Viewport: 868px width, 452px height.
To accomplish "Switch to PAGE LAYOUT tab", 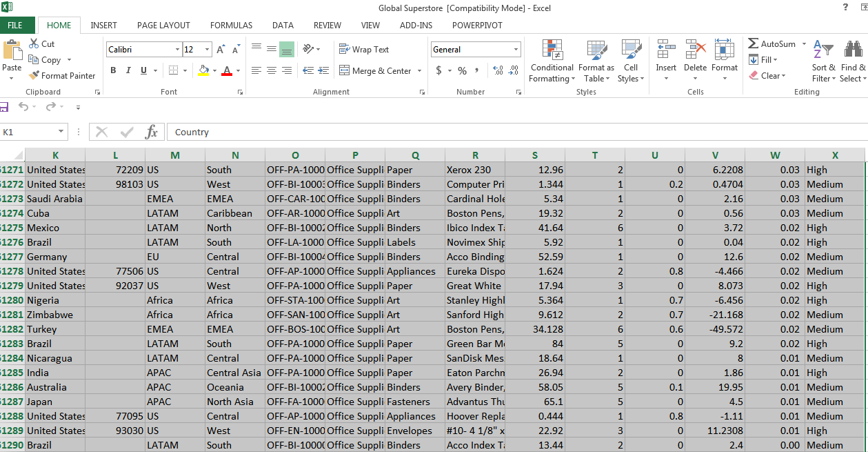I will [x=163, y=26].
